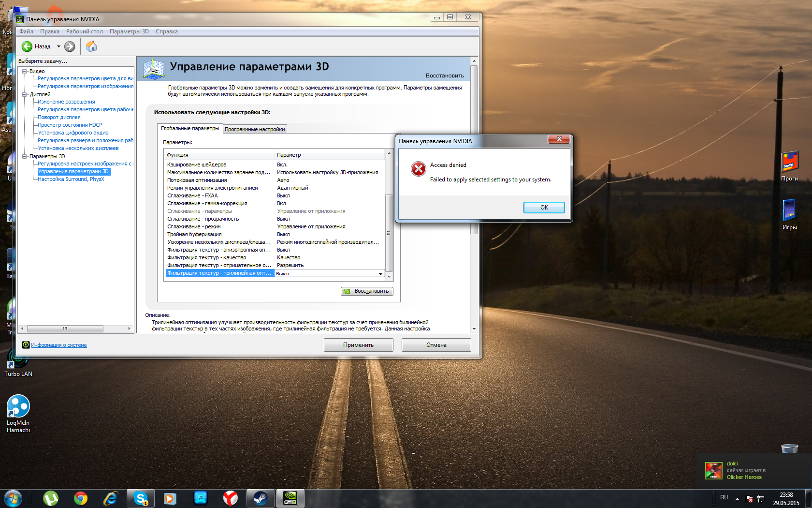
Task: Select Установка цифрового аудио
Action: click(73, 133)
